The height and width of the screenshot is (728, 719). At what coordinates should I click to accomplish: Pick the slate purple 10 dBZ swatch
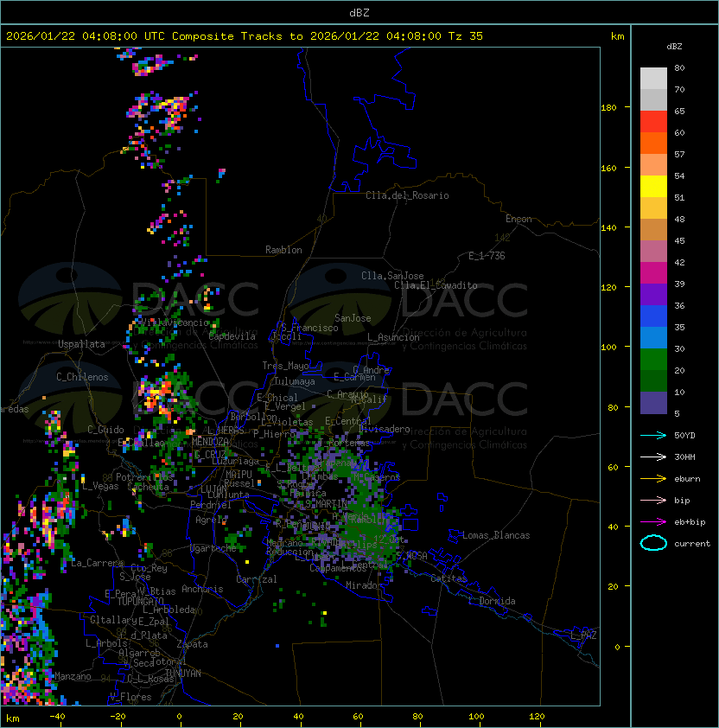pyautogui.click(x=653, y=403)
